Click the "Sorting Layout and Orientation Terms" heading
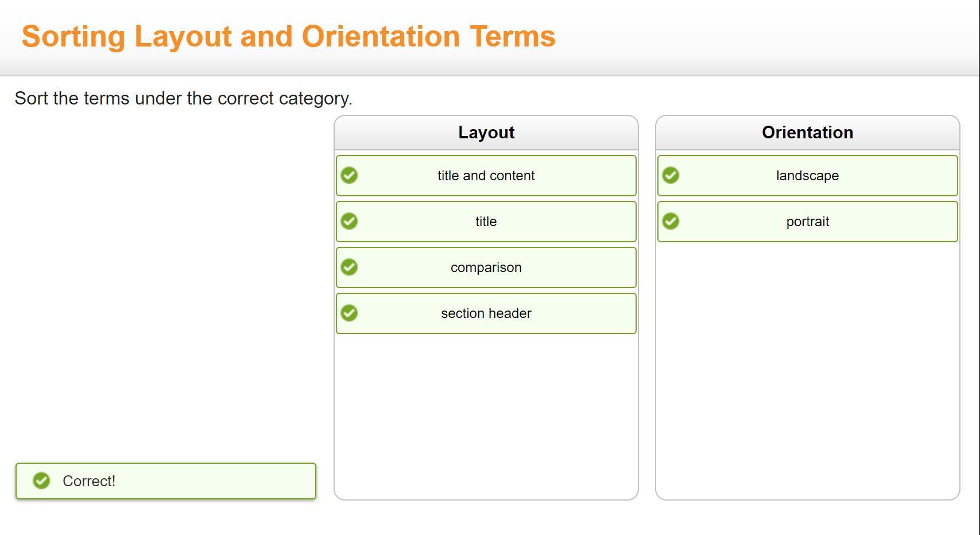The height and width of the screenshot is (535, 980). pos(288,36)
